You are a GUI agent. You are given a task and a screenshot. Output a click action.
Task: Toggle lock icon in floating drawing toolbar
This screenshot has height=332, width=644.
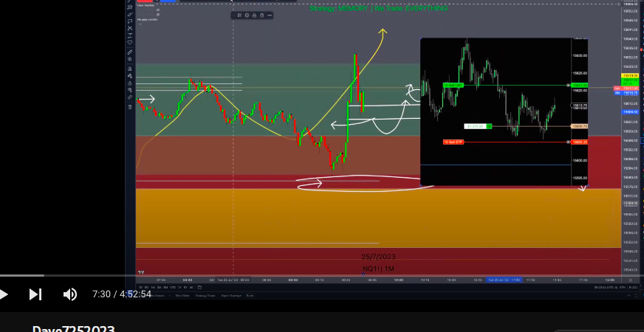pos(254,15)
